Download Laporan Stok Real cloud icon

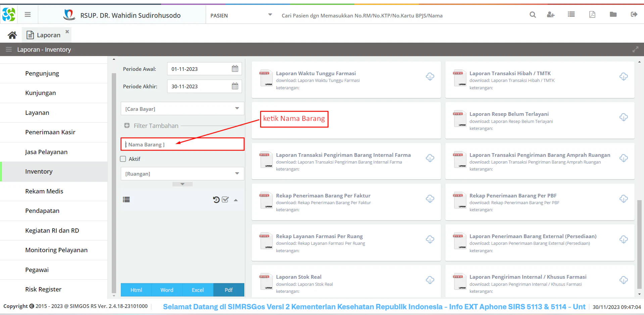pyautogui.click(x=430, y=280)
